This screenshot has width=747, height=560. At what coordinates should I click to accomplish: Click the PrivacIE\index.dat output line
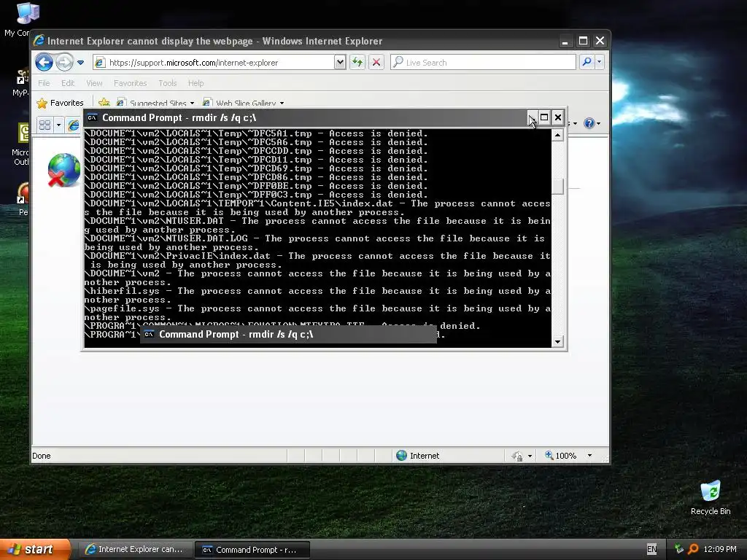[x=317, y=260]
